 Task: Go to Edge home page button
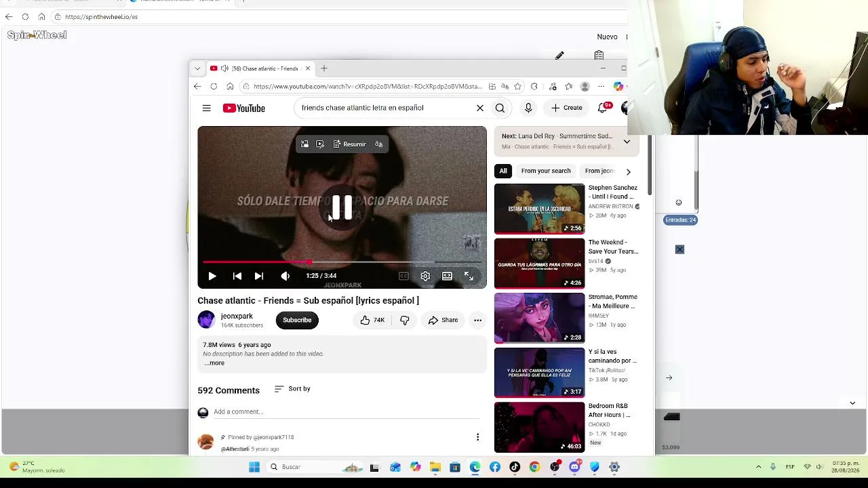click(230, 87)
